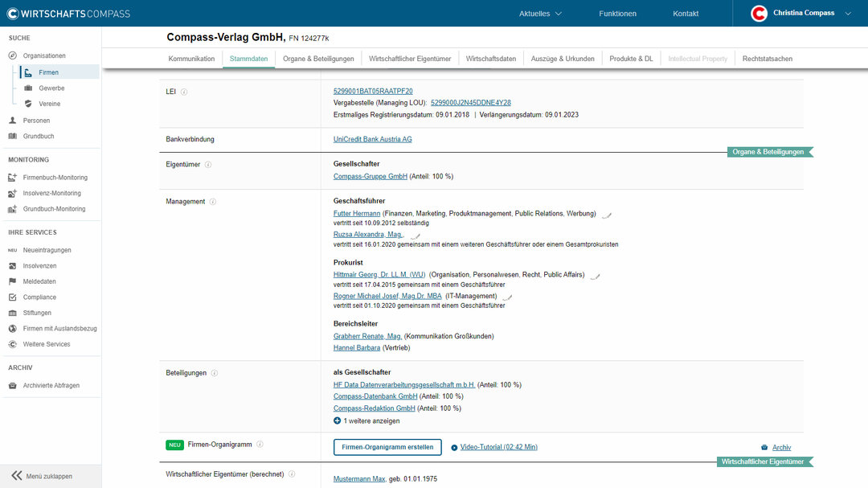Click the green Organe & Beteiligungen section tag
The image size is (868, 488).
tap(770, 152)
